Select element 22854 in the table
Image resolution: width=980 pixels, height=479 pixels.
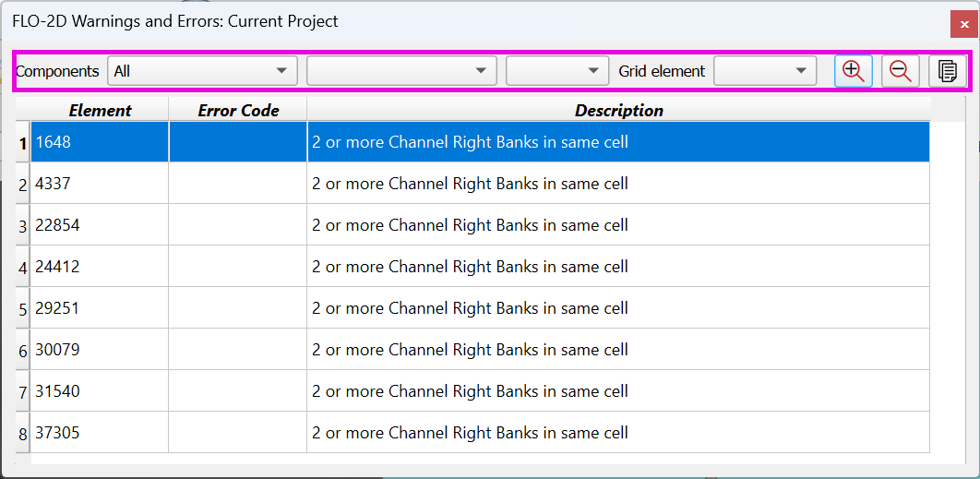(100, 226)
